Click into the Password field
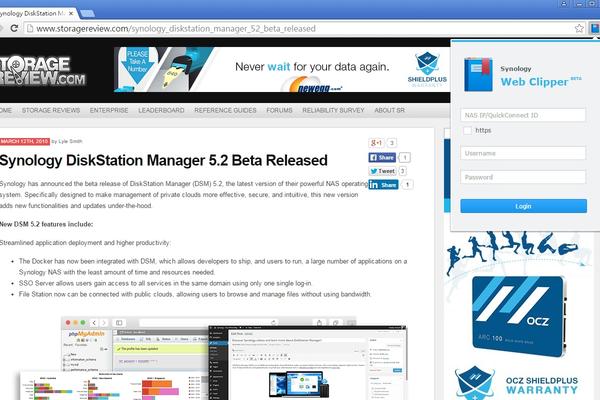 523,177
